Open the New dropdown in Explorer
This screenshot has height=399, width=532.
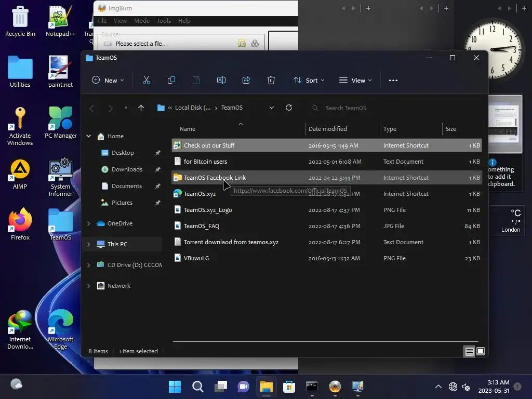(x=108, y=81)
